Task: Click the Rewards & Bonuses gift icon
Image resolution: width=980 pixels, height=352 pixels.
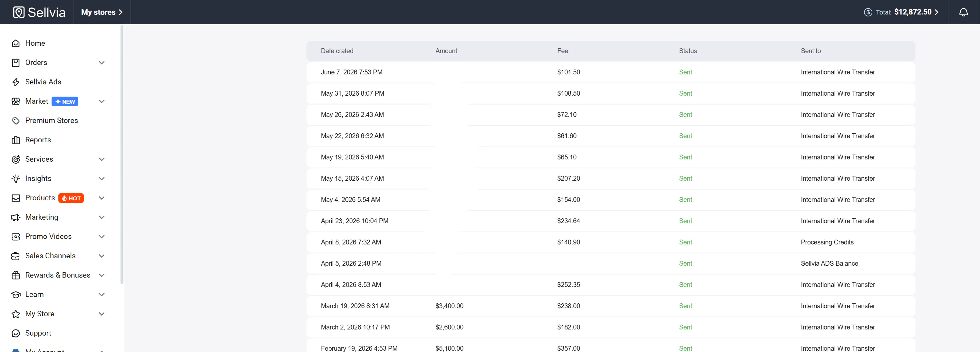Action: [x=15, y=275]
